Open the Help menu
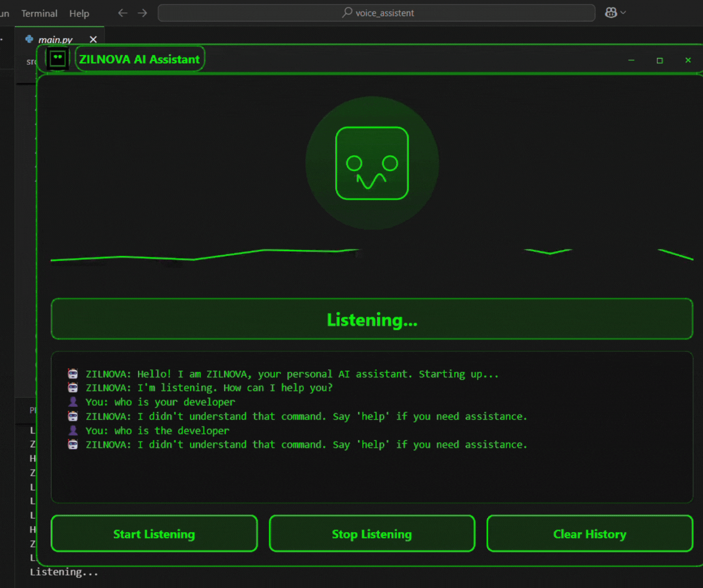The width and height of the screenshot is (703, 588). tap(79, 13)
